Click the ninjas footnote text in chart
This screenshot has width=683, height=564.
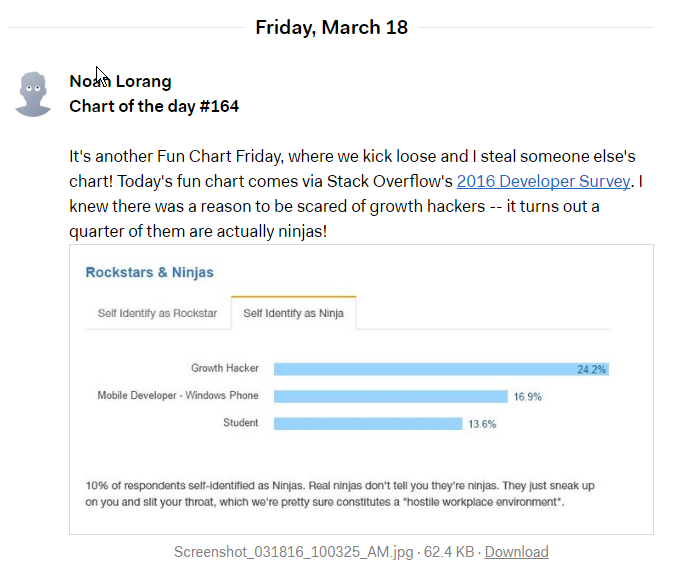coord(340,494)
